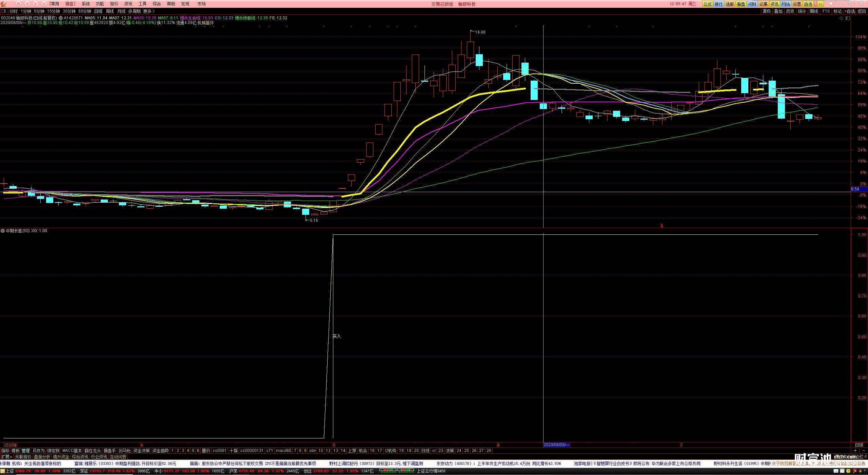Click the panel layout icon left of 分时
This screenshot has width=868, height=475.
[4, 11]
